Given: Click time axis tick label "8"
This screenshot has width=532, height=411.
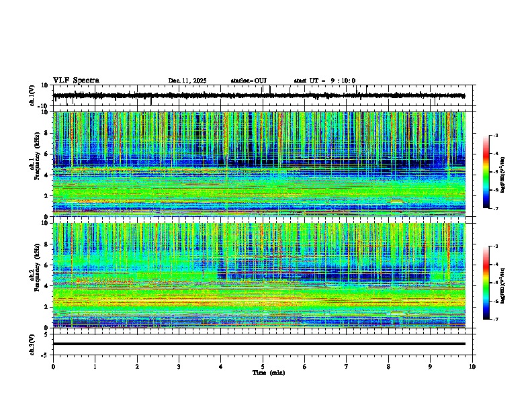Looking at the screenshot, I should pos(388,367).
